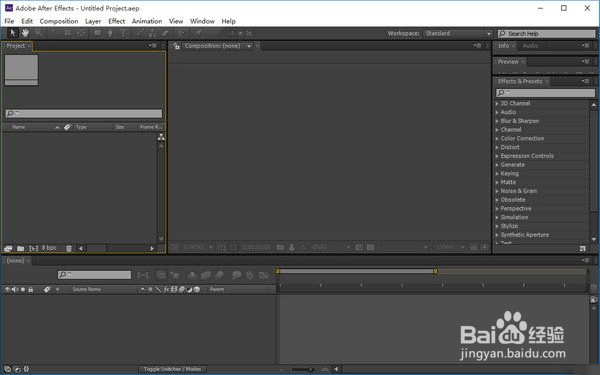Create new animation preset icon in Effects panel
Image resolution: width=600 pixels, height=375 pixels.
click(582, 248)
